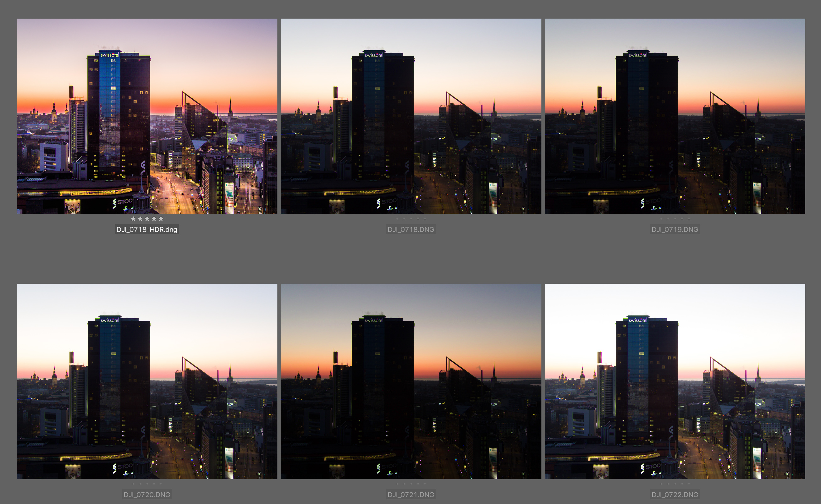Click the DJI_0718.DNG filename label
The height and width of the screenshot is (504, 821).
click(411, 229)
